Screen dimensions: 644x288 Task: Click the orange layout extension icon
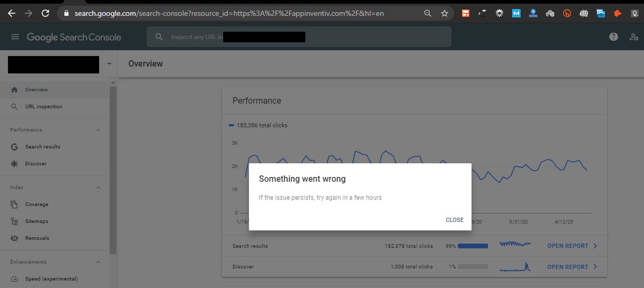click(x=466, y=13)
